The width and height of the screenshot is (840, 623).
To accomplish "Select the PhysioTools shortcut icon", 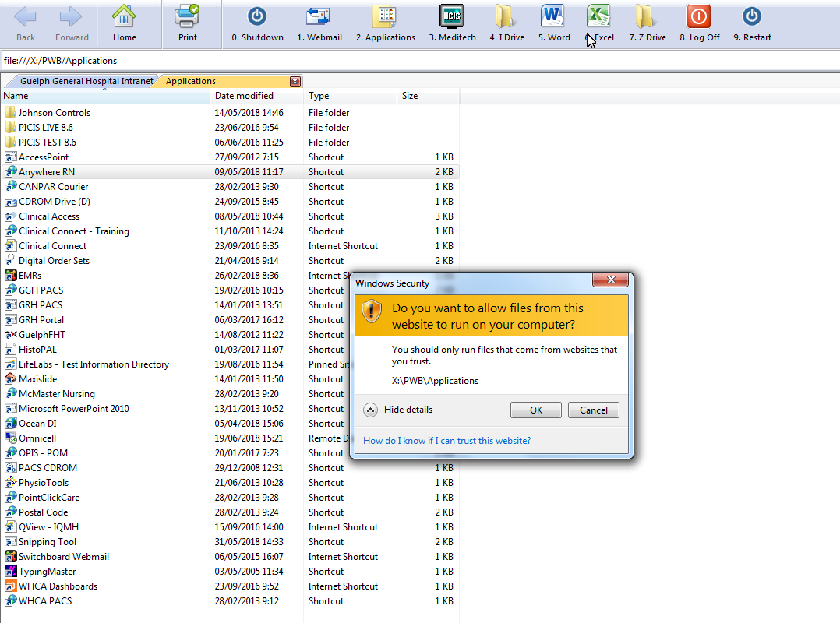I will click(10, 482).
